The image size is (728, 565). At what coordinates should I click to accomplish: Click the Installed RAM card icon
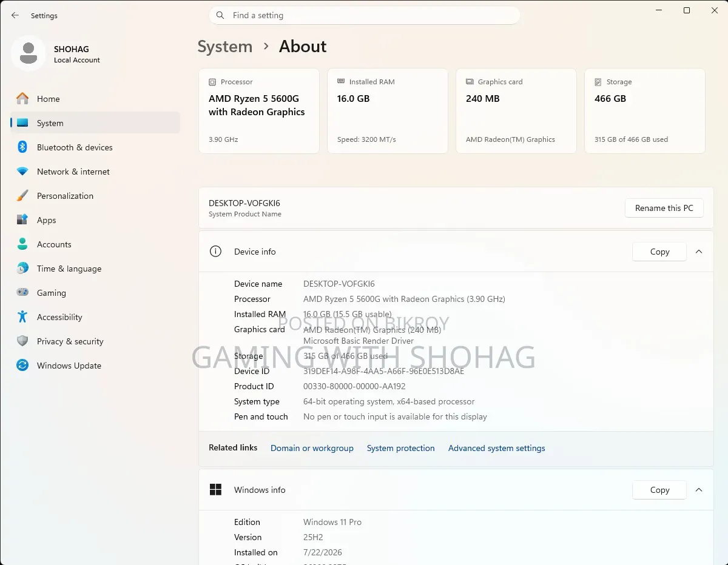pyautogui.click(x=341, y=82)
